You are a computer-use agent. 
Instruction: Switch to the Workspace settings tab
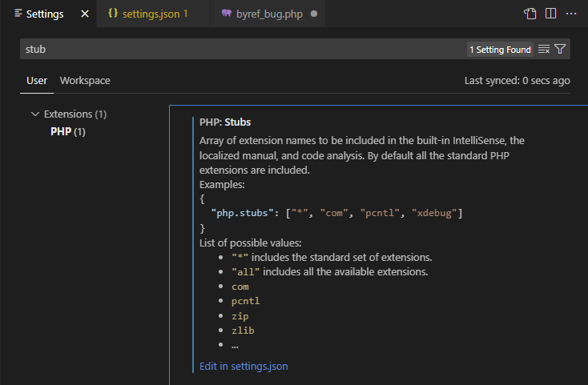[x=85, y=81]
